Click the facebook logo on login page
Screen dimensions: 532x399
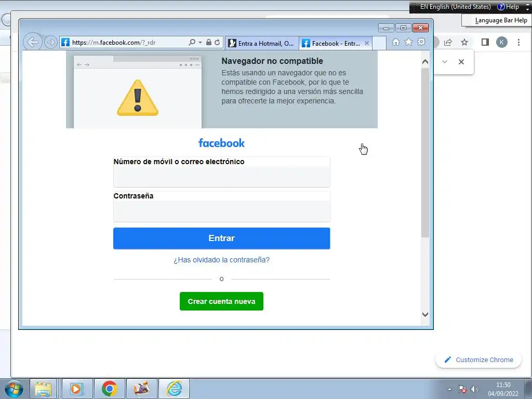click(221, 143)
